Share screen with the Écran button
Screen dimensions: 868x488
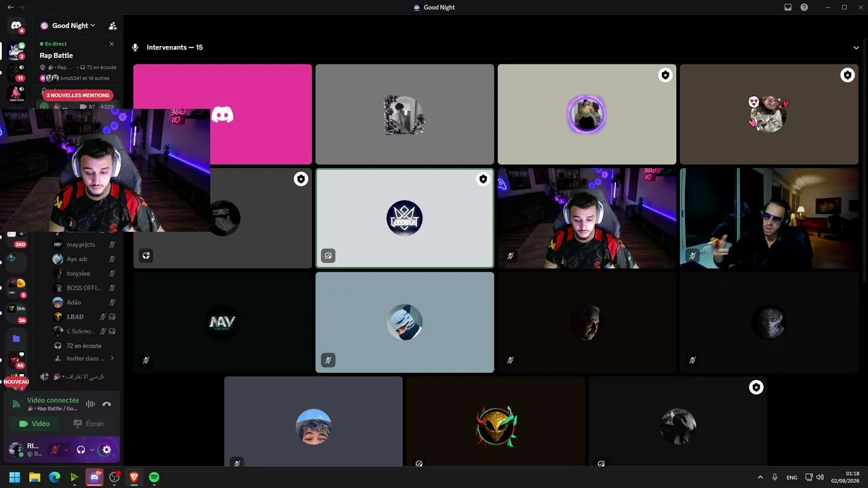[x=89, y=424]
